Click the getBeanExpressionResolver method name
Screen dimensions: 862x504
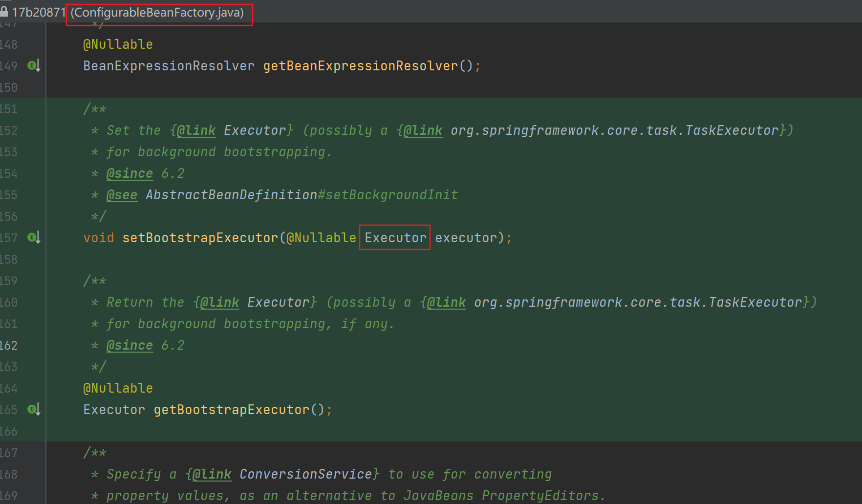361,66
